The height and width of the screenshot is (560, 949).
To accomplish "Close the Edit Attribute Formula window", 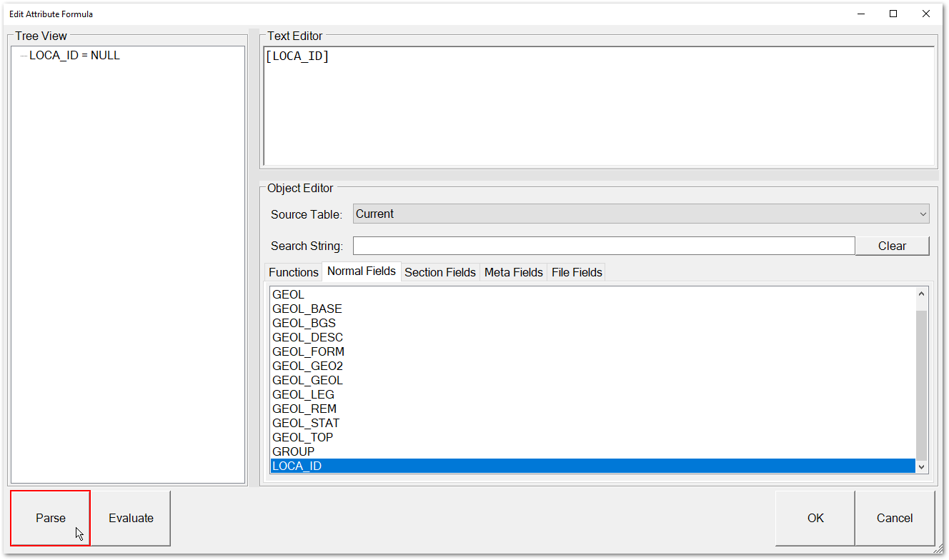I will click(926, 14).
